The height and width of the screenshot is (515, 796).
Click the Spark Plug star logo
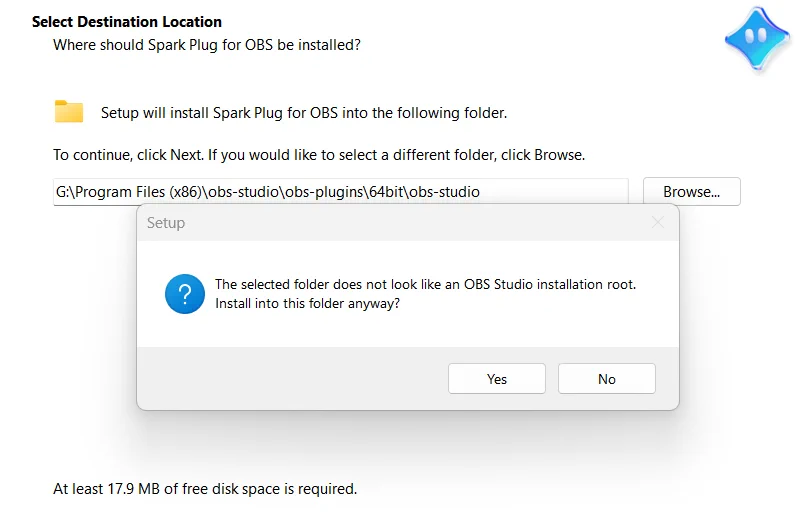pyautogui.click(x=757, y=39)
